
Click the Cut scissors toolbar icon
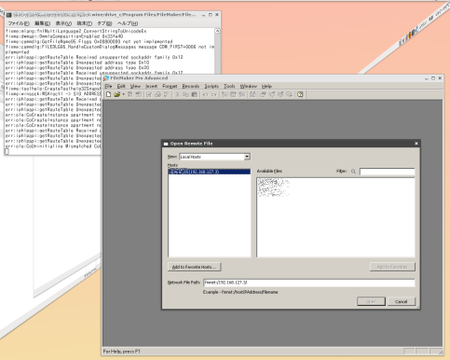click(x=178, y=94)
